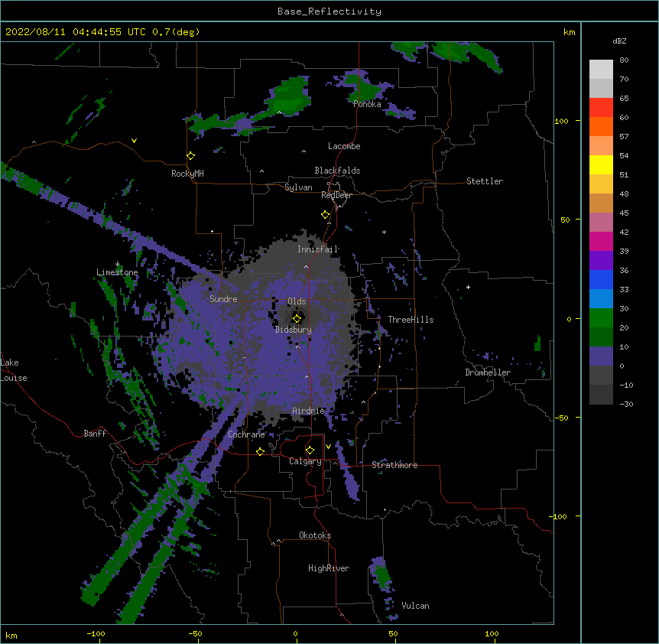Click the red 65 dBZ legend swatch
Screen dimensions: 659x644
click(x=601, y=108)
